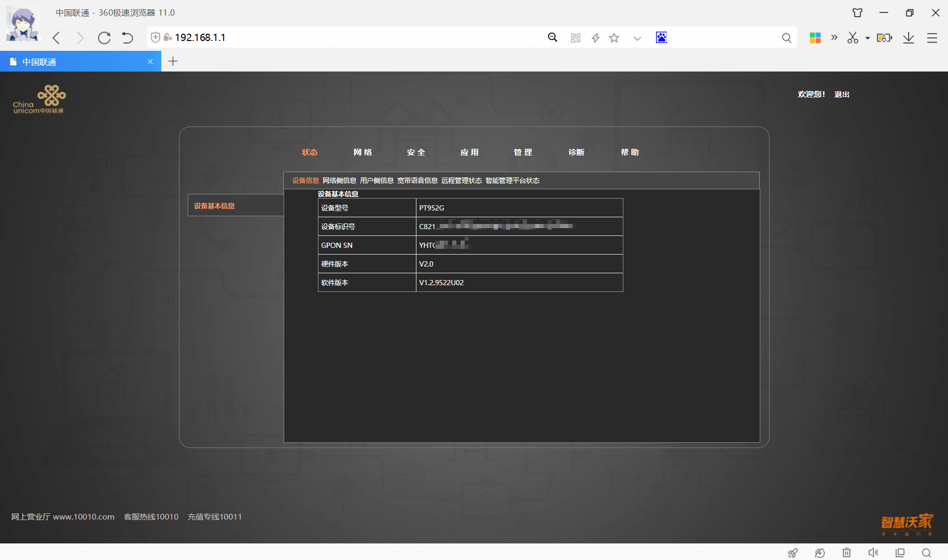This screenshot has height=560, width=948.
Task: Bookmark the page with the star icon
Action: coord(614,38)
